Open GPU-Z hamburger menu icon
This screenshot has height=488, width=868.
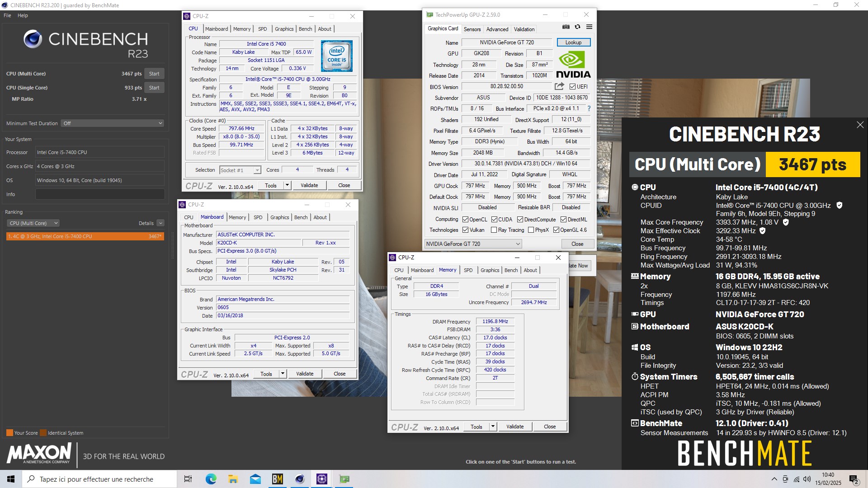click(x=589, y=27)
